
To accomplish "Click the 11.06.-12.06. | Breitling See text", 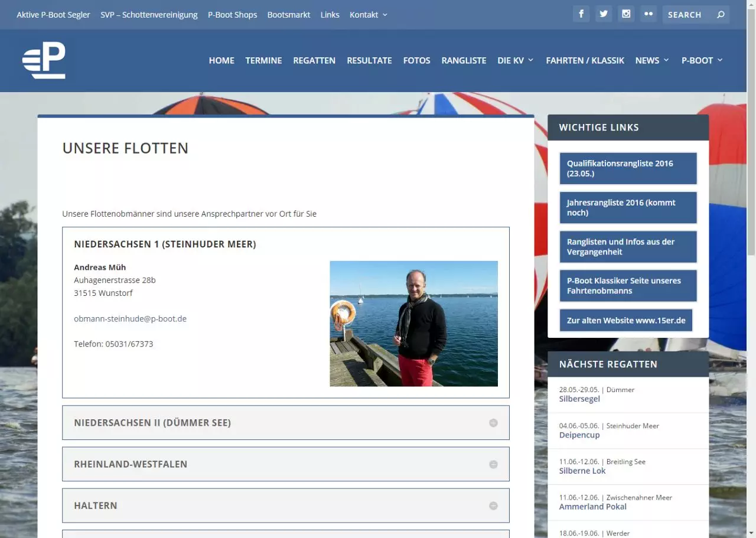I will [x=602, y=462].
